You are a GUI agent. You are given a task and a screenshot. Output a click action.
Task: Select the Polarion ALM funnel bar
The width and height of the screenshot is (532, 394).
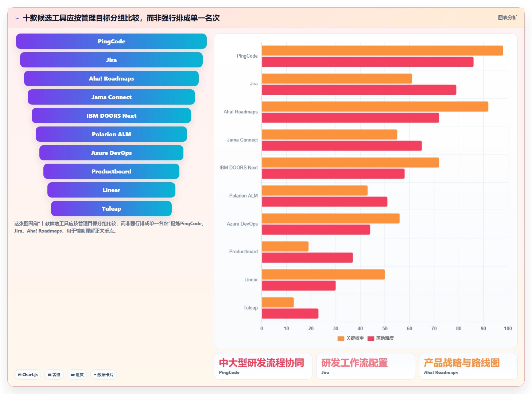tap(111, 134)
